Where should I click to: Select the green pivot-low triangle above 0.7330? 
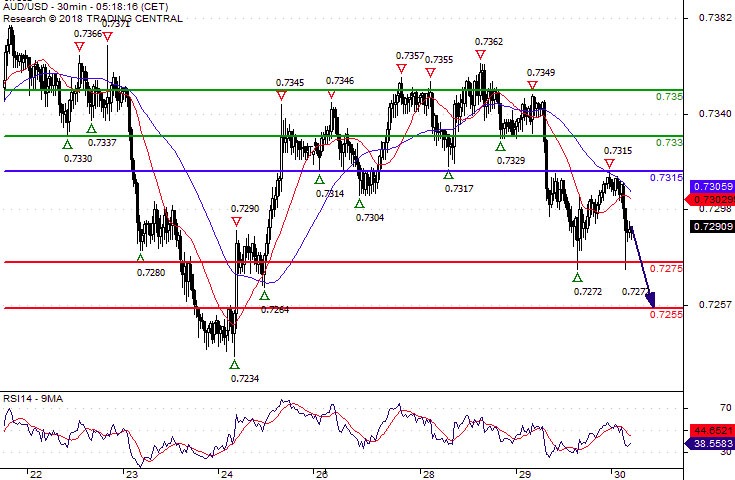(68, 144)
